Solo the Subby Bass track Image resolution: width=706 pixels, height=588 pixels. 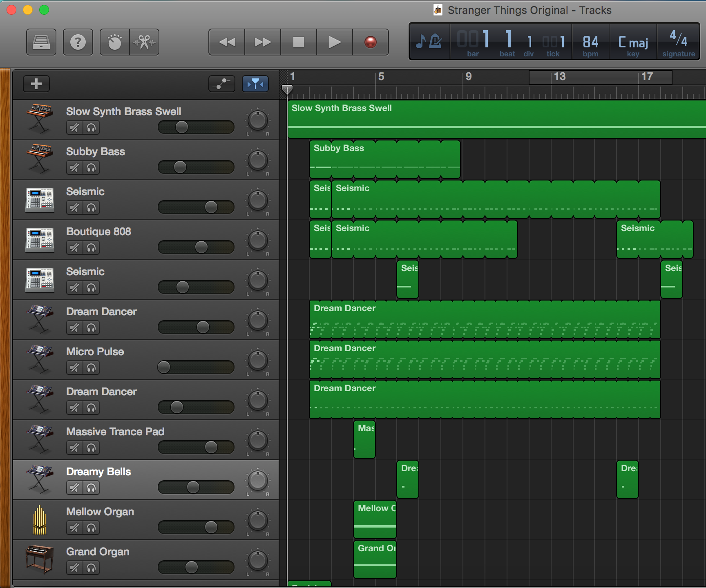click(91, 168)
